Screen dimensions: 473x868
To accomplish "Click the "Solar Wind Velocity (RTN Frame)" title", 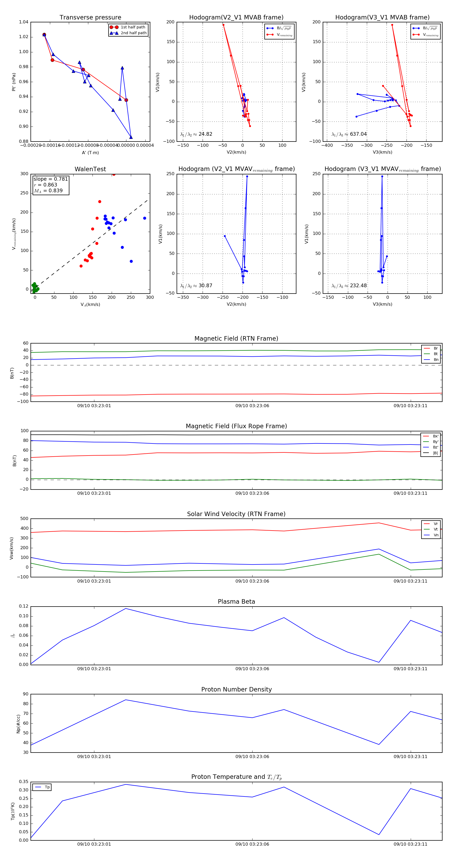I will (x=236, y=514).
